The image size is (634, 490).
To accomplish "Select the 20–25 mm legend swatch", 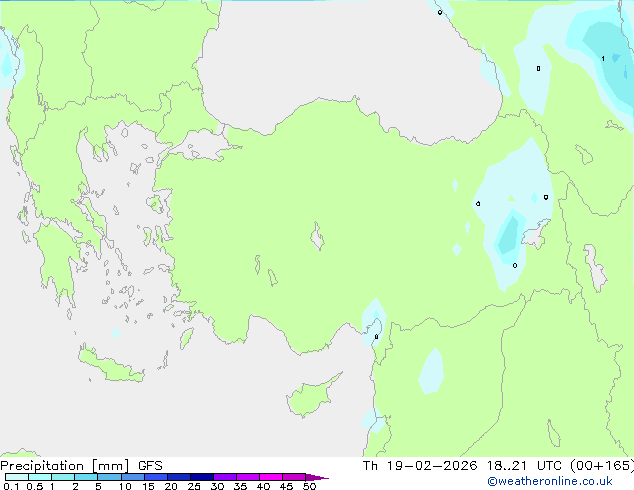I will click(179, 477).
